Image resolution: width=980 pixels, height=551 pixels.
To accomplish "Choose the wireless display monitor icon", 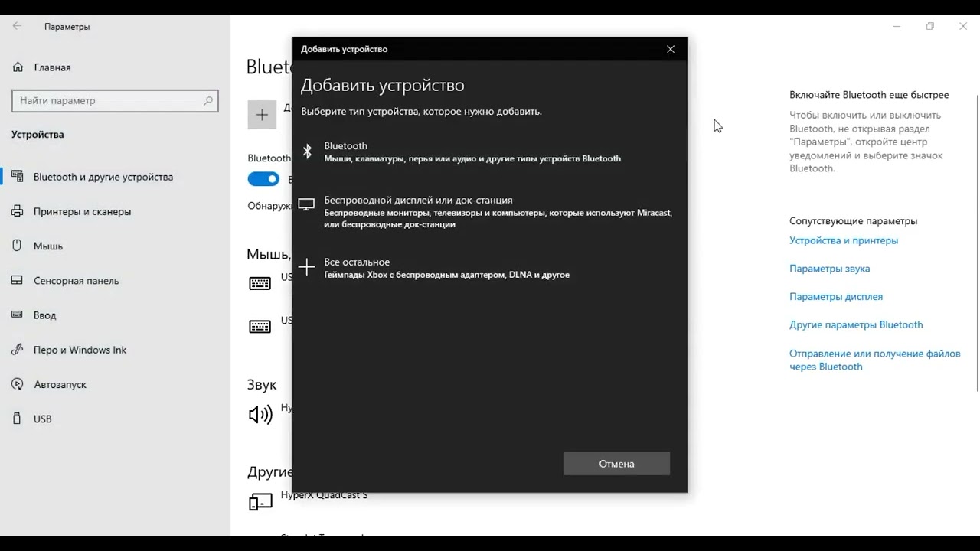I will [x=306, y=205].
